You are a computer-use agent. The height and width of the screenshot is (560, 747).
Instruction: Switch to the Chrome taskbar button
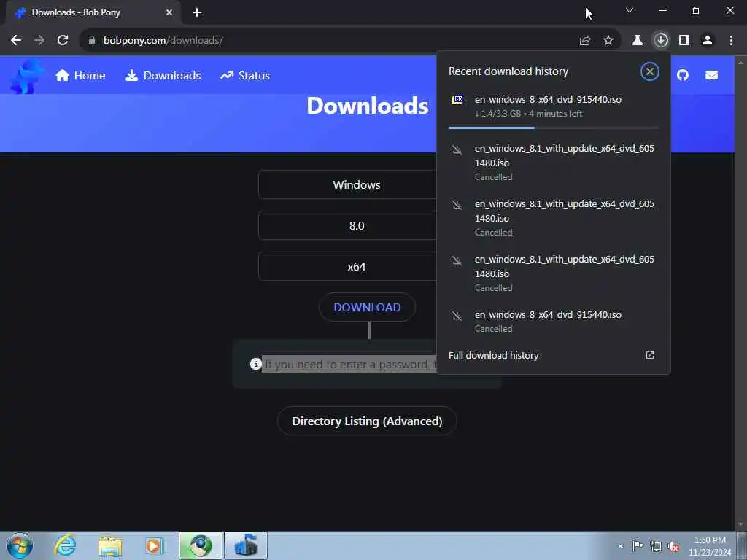(201, 545)
